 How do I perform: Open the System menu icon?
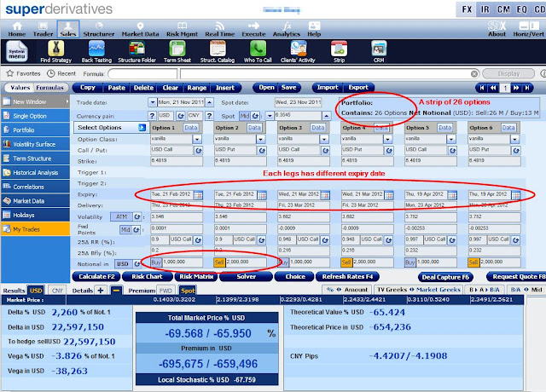[17, 51]
